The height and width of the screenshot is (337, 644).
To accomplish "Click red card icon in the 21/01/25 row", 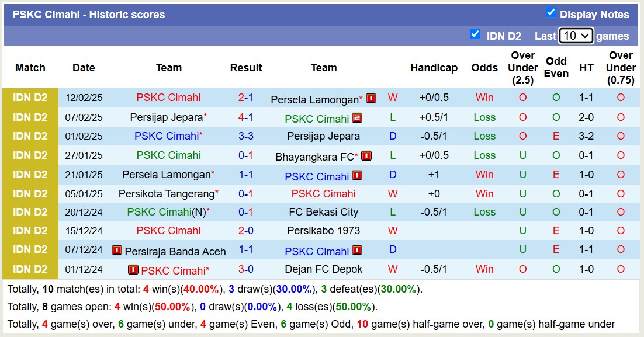I will [357, 175].
